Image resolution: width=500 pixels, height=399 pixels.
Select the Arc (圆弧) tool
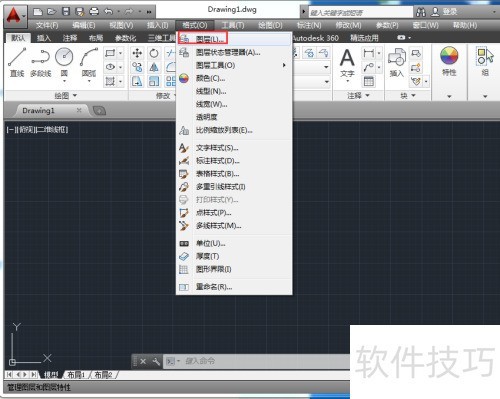[89, 62]
